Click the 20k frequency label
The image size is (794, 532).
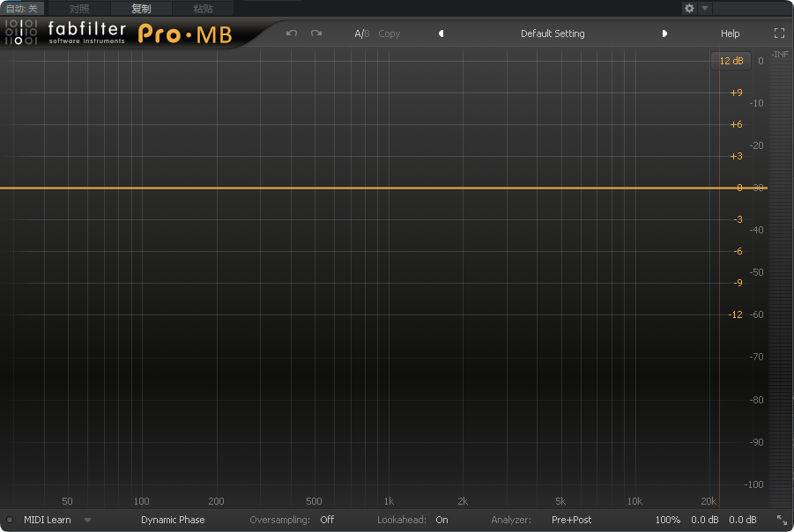pyautogui.click(x=708, y=501)
